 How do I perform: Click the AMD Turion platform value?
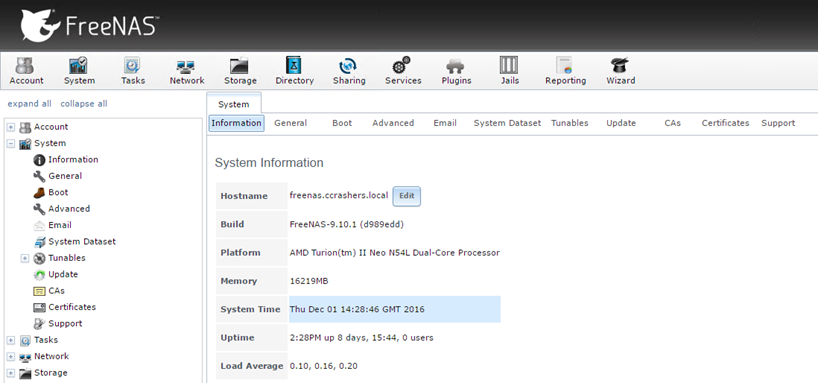(x=394, y=253)
